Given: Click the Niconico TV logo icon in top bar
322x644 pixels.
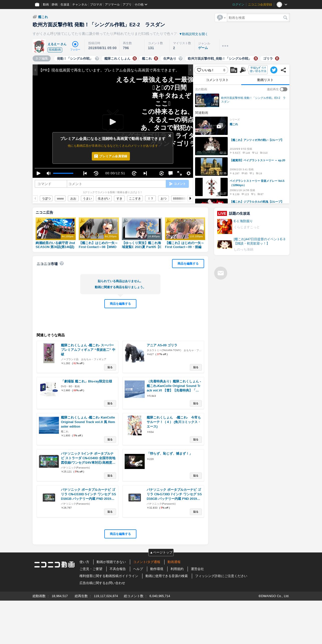Looking at the screenshot, I should (x=37, y=5).
